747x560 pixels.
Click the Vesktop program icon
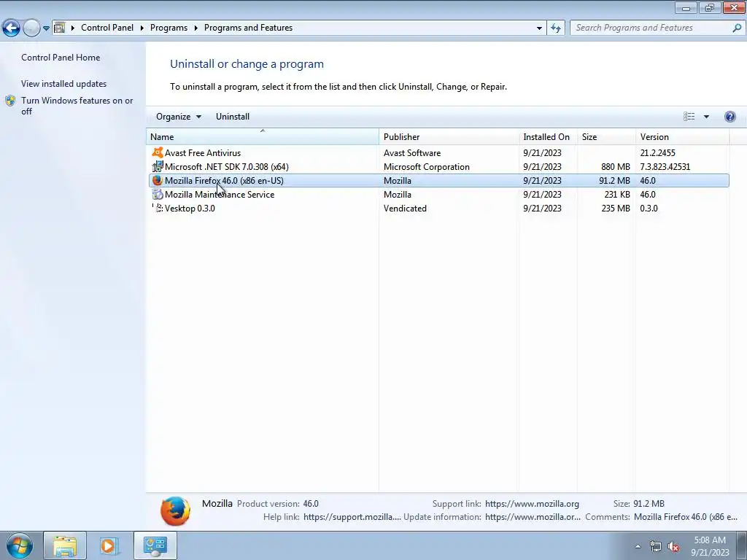(158, 208)
